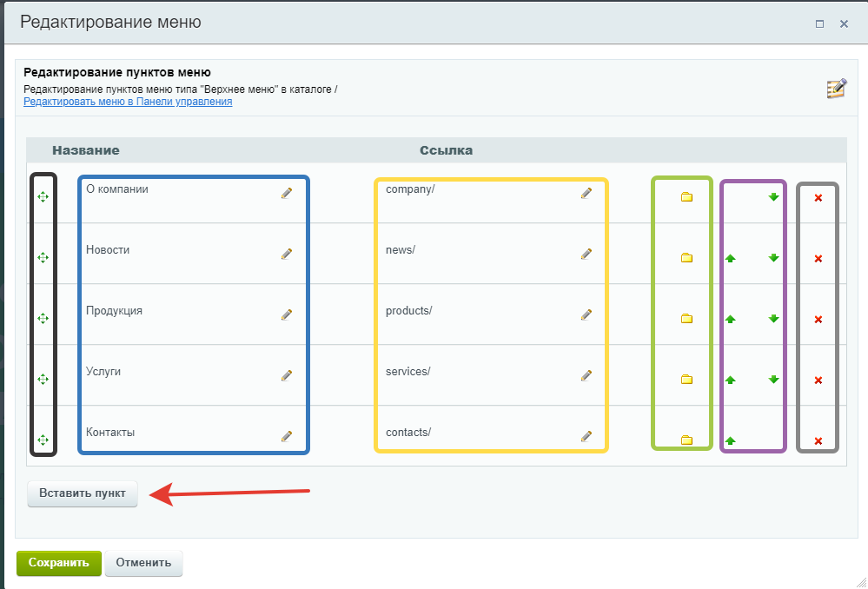The height and width of the screenshot is (589, 868).
Task: Move Новости item up
Action: click(730, 258)
